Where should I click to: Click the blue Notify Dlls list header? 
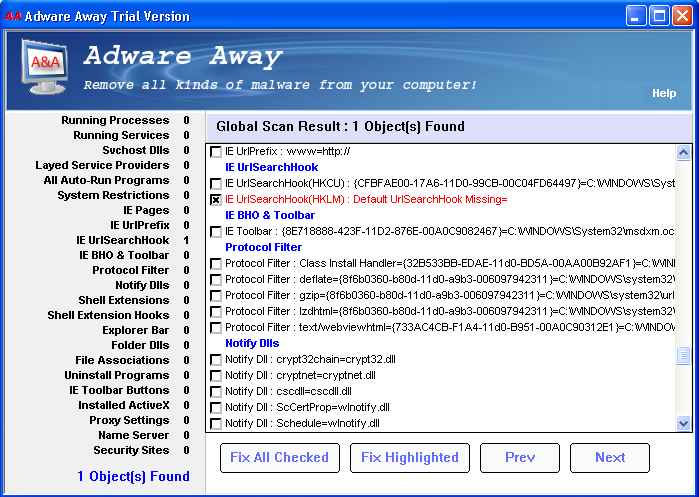pos(252,344)
